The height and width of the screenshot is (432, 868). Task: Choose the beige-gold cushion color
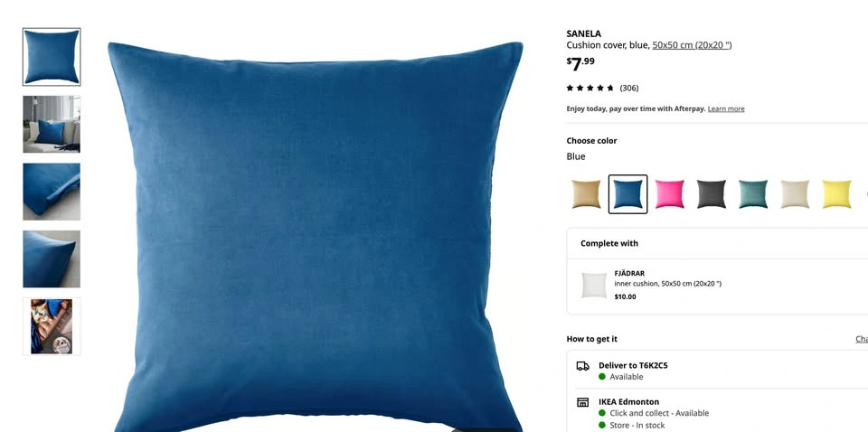pyautogui.click(x=586, y=194)
